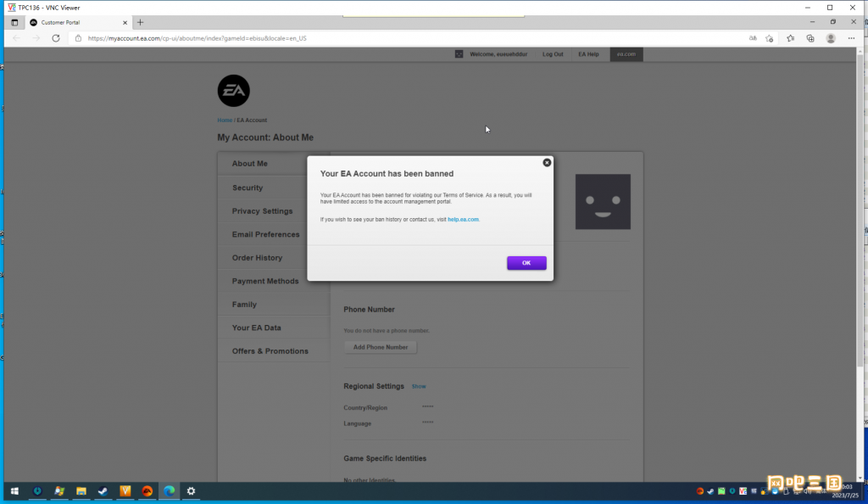868x504 pixels.
Task: Click the VNC icon in system tray
Action: tap(743, 491)
